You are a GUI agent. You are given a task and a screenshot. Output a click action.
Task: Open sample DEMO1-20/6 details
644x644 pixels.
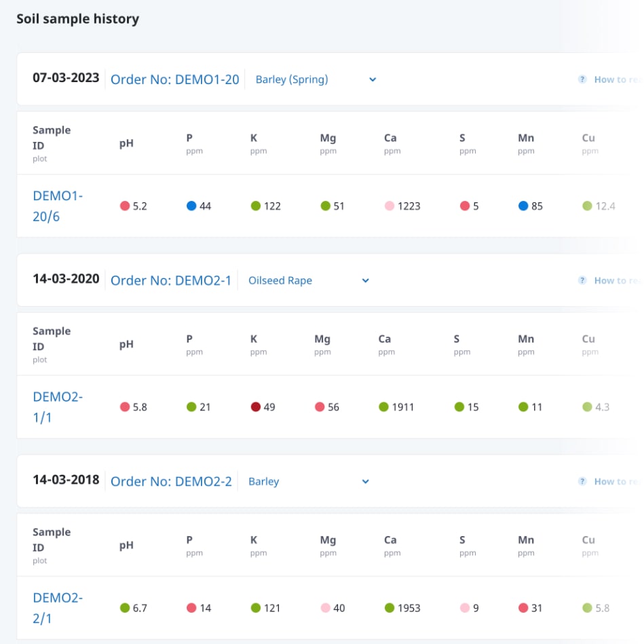coord(58,206)
